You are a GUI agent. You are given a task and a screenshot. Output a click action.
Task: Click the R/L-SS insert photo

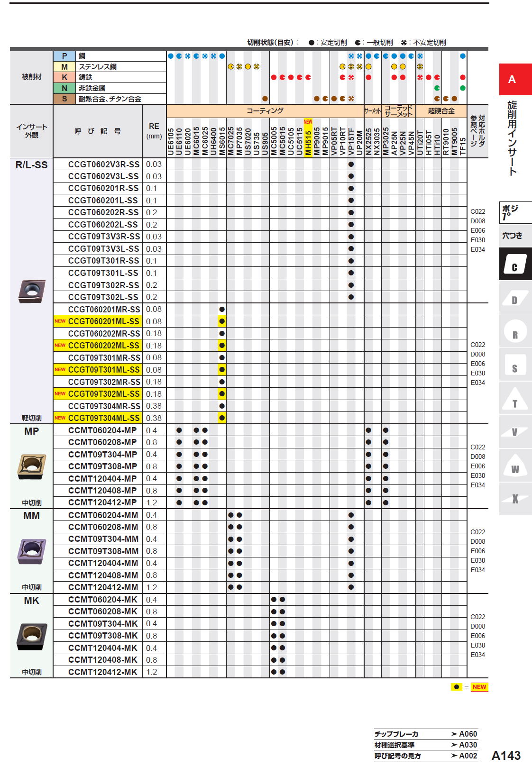32,291
